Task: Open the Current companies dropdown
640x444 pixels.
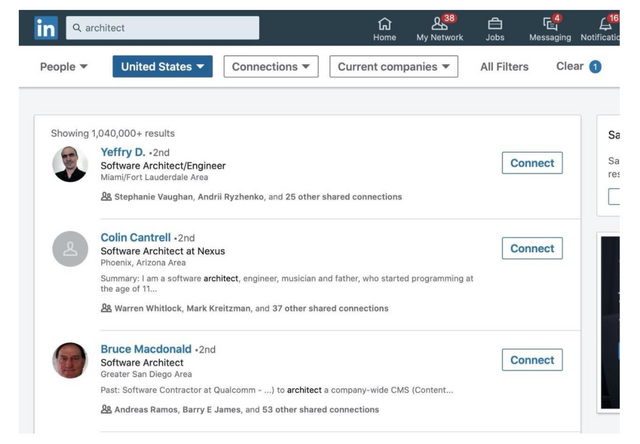Action: (x=393, y=67)
